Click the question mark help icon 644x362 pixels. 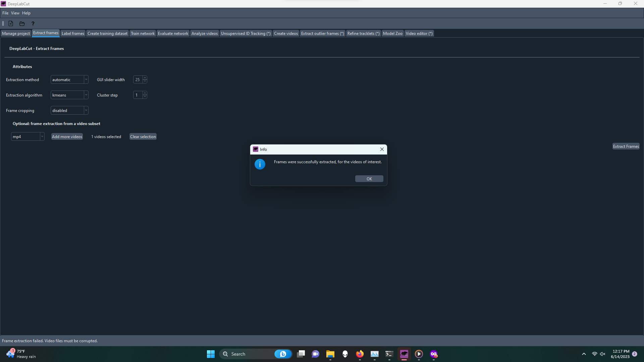[33, 23]
